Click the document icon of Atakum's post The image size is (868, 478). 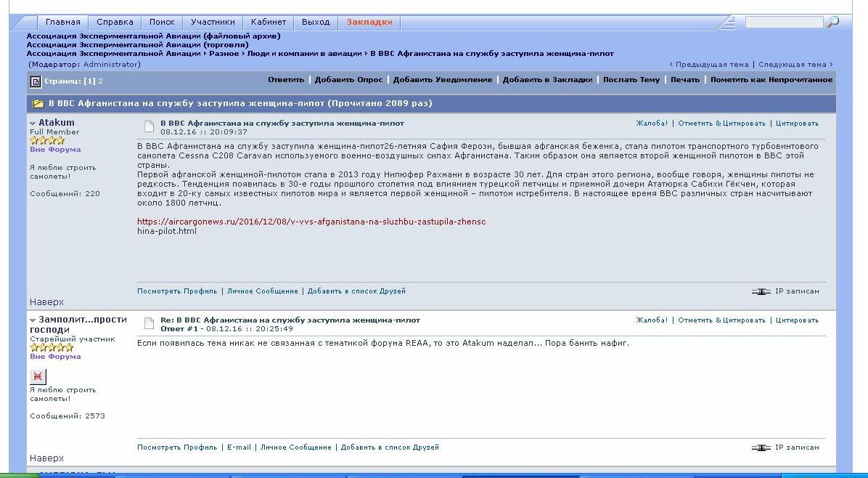pyautogui.click(x=149, y=128)
